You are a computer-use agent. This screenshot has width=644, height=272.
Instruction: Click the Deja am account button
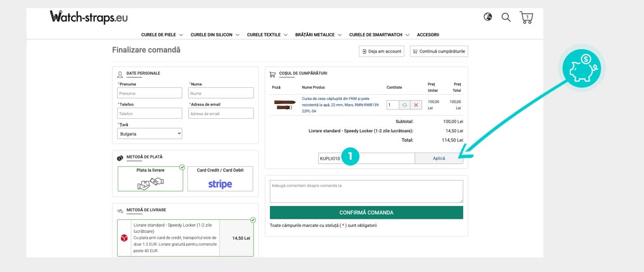(x=382, y=51)
